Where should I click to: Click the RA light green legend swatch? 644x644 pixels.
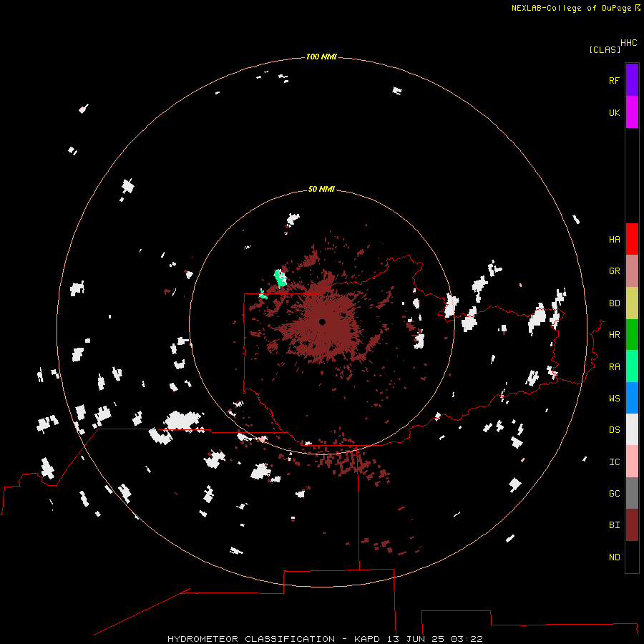(632, 366)
